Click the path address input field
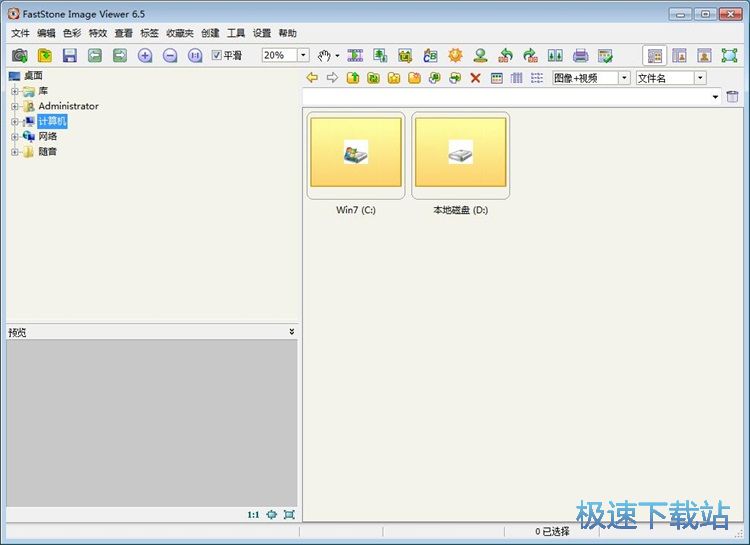 (507, 97)
